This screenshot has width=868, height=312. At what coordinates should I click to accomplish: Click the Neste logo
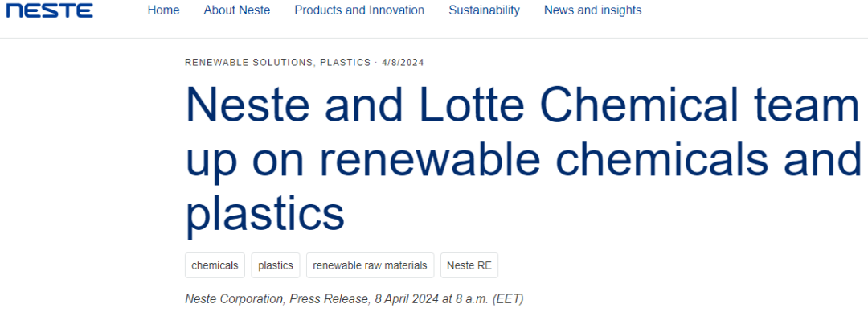click(49, 10)
